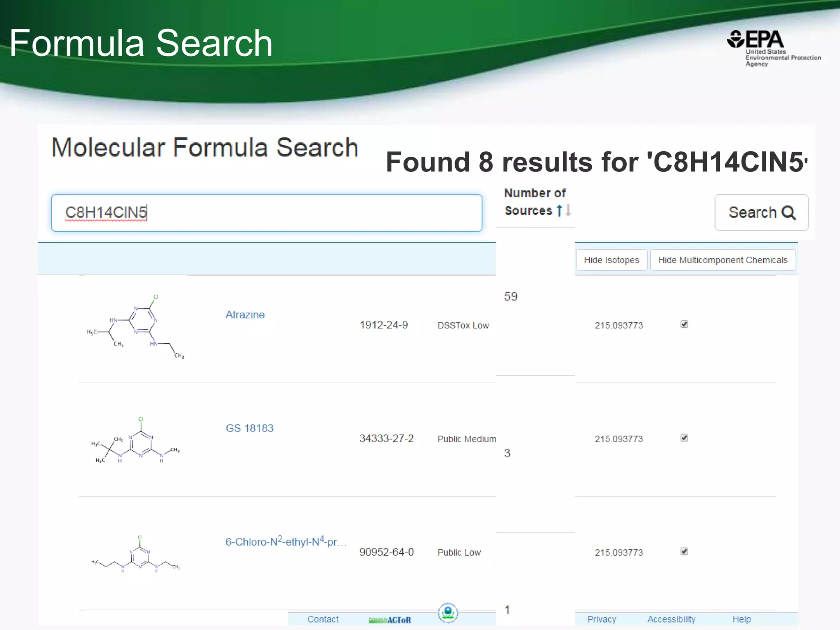Click the source count 3
Viewport: 840px width, 630px height.
coord(507,453)
